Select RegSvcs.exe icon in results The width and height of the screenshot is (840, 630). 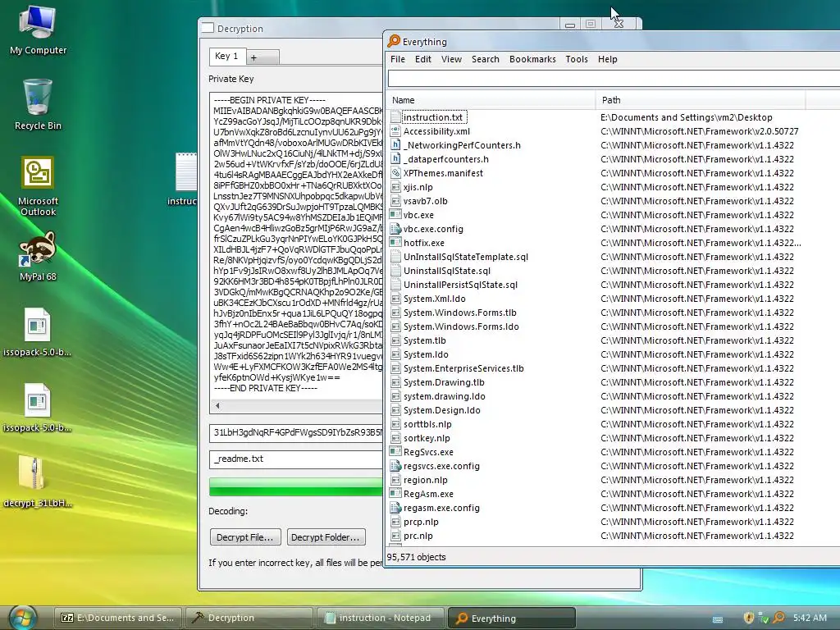[395, 452]
